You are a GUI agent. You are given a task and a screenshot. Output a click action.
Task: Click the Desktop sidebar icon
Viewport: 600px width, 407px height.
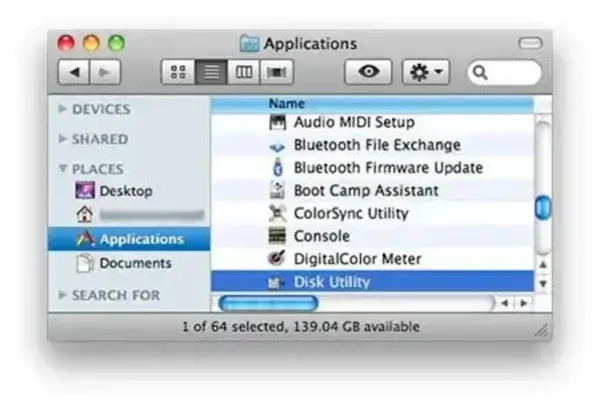85,190
